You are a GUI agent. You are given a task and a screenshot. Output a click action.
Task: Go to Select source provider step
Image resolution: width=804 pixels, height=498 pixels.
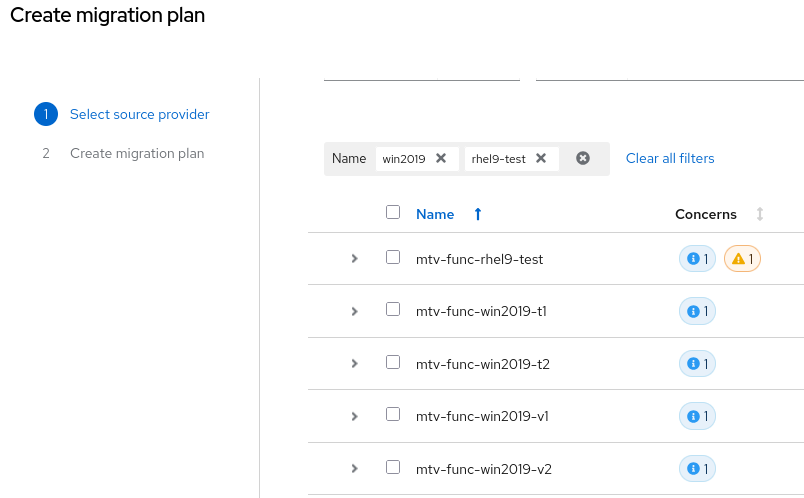[x=139, y=114]
